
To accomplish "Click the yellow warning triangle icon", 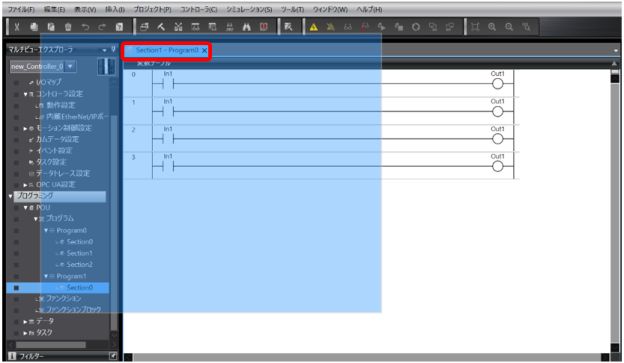I will coord(314,27).
